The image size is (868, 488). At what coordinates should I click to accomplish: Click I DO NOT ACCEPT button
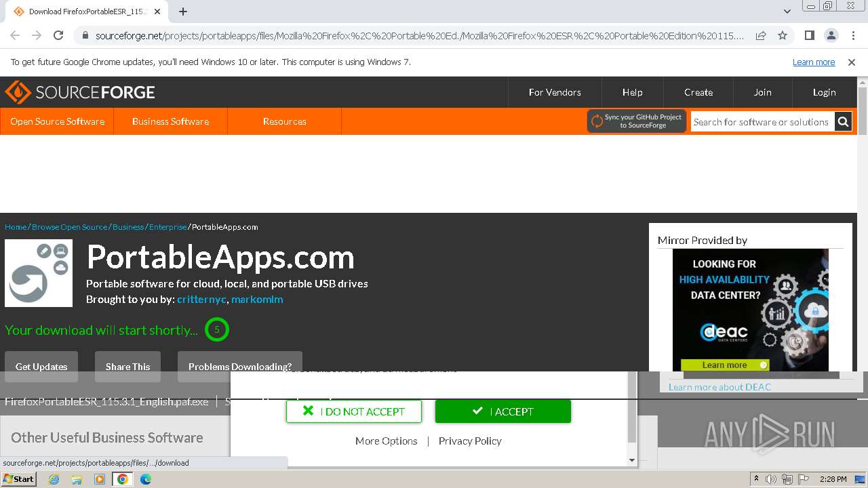point(354,411)
